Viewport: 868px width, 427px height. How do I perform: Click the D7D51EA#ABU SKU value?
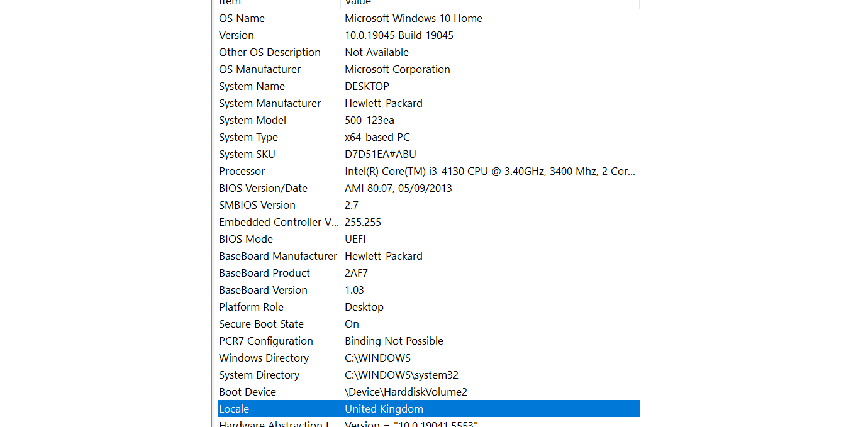click(x=381, y=154)
